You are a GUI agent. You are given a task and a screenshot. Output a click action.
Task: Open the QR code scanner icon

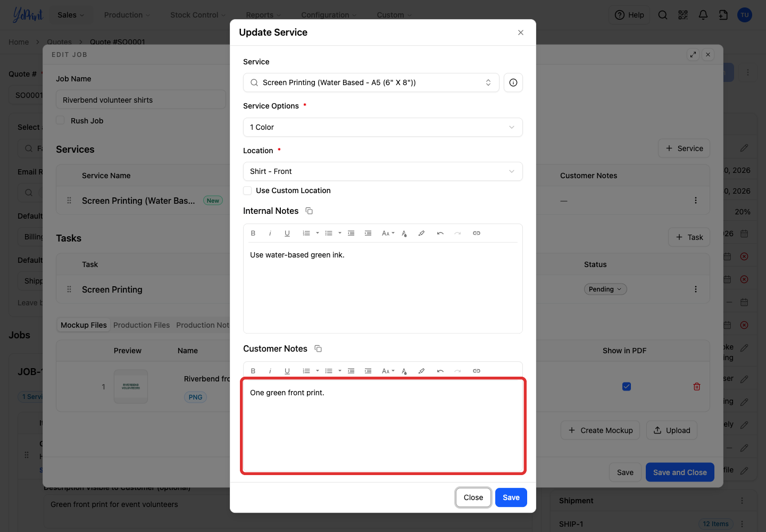(683, 15)
